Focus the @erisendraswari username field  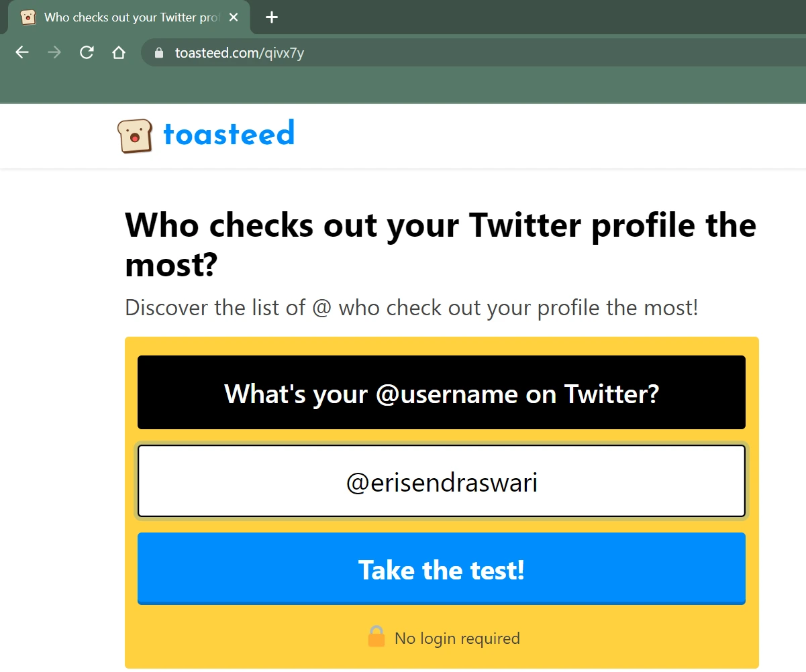[442, 482]
